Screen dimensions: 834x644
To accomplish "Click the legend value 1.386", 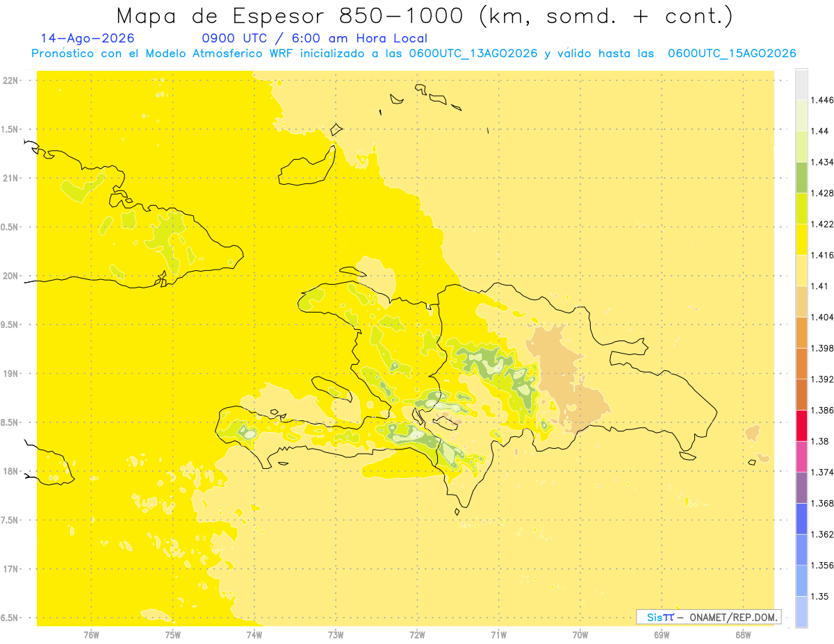I will pyautogui.click(x=823, y=410).
